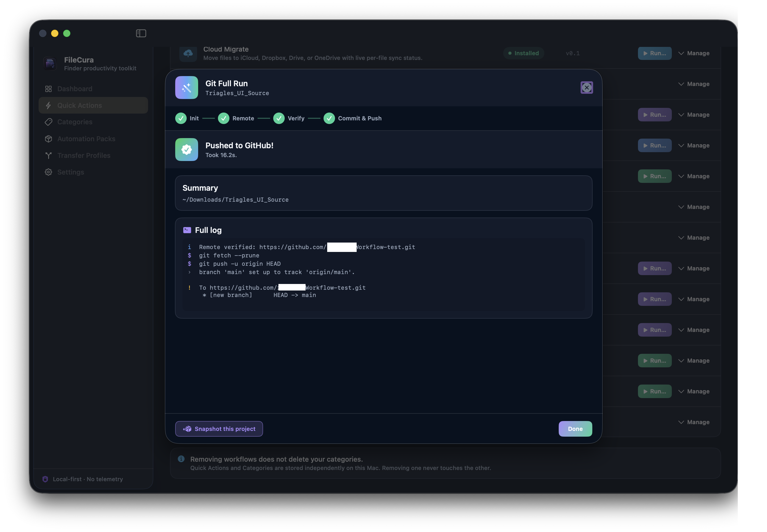
Task: Click the Verify step checkmark
Action: 279,118
